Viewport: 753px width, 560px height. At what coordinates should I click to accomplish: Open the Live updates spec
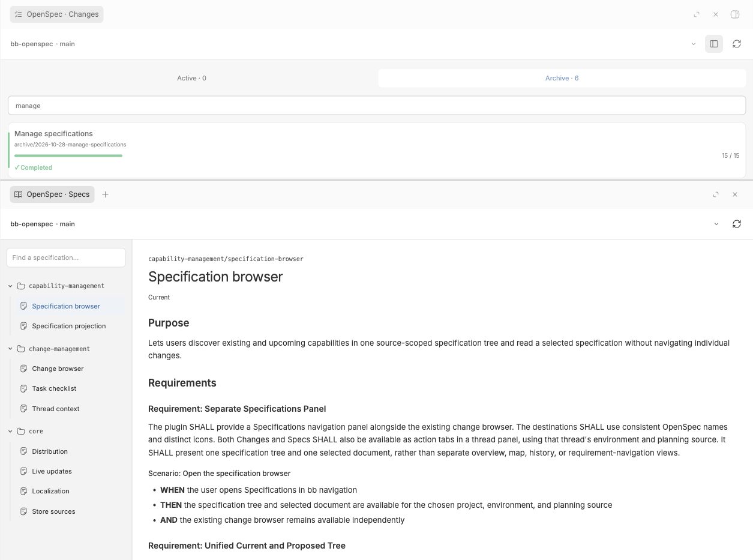(71, 471)
